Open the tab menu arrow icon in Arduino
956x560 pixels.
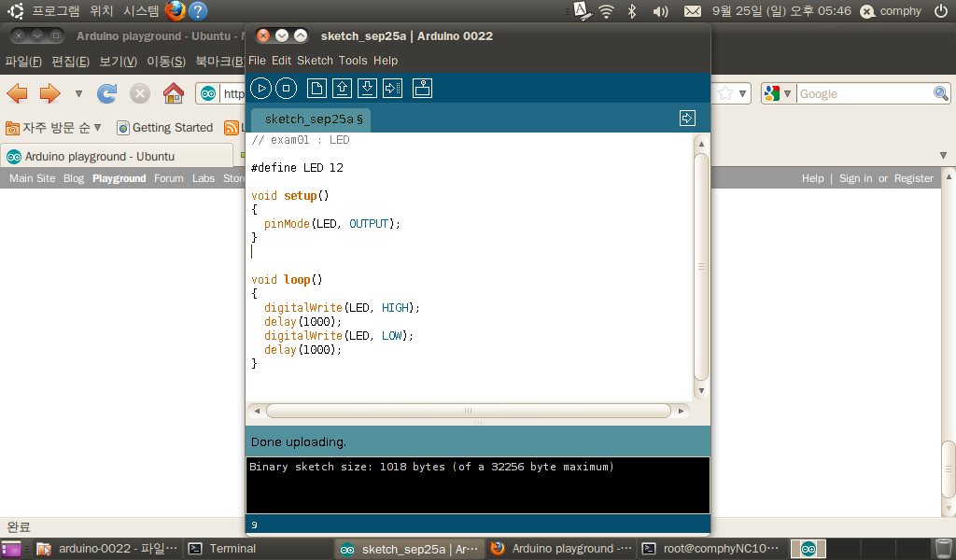(x=687, y=119)
